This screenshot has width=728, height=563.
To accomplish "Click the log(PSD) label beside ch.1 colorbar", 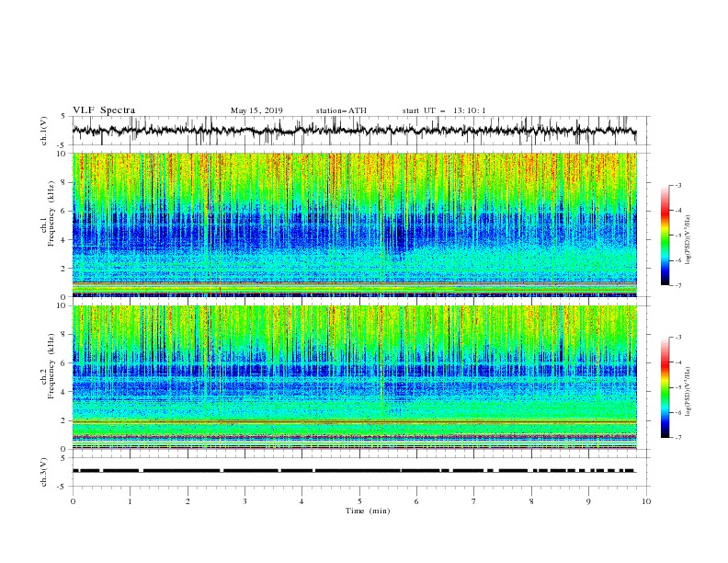I will point(688,240).
